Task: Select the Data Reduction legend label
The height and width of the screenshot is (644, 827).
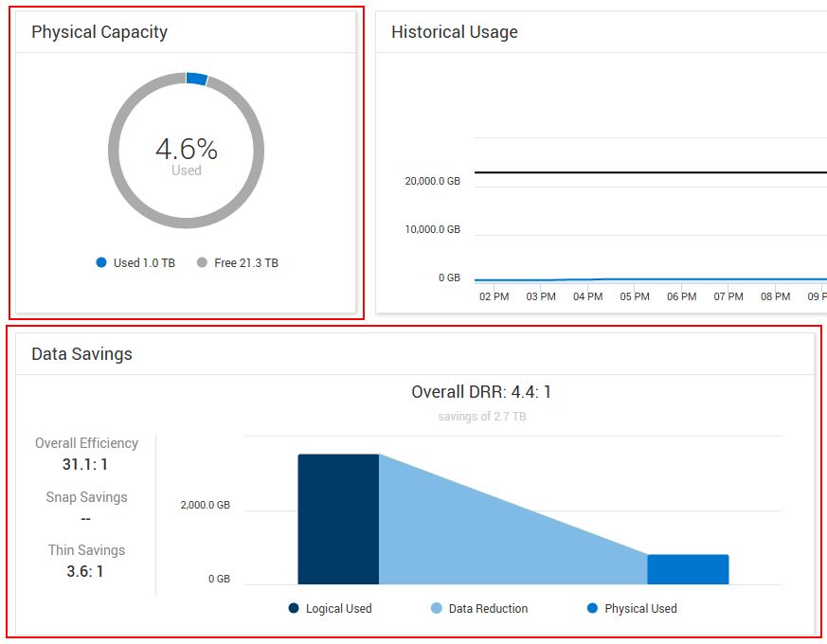Action: tap(488, 609)
